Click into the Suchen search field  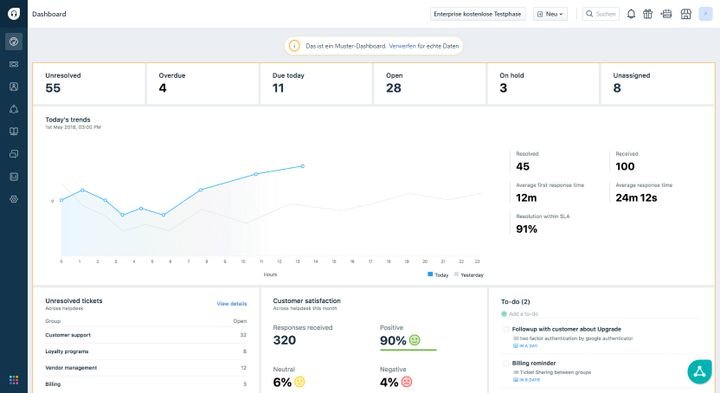point(601,14)
